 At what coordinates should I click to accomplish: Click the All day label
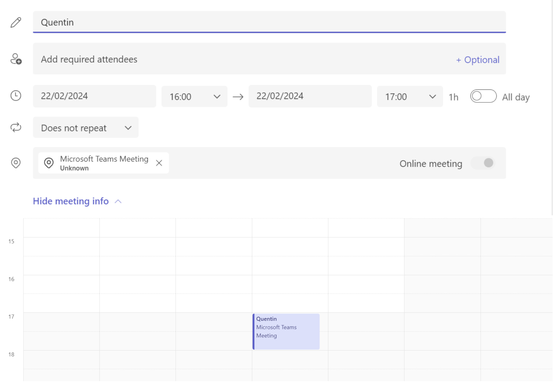pos(516,97)
